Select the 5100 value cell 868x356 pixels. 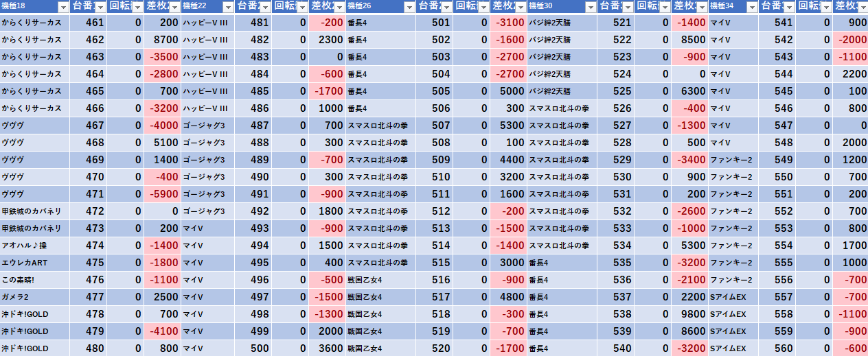coord(163,143)
